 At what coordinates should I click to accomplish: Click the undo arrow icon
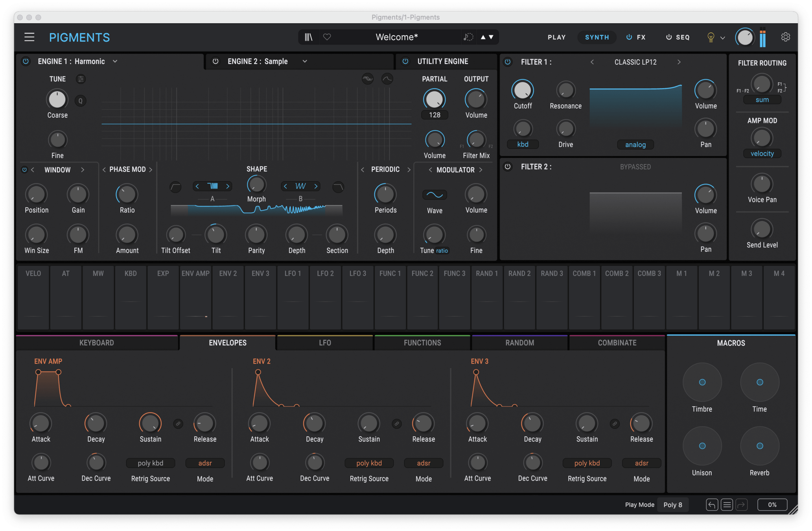point(712,505)
